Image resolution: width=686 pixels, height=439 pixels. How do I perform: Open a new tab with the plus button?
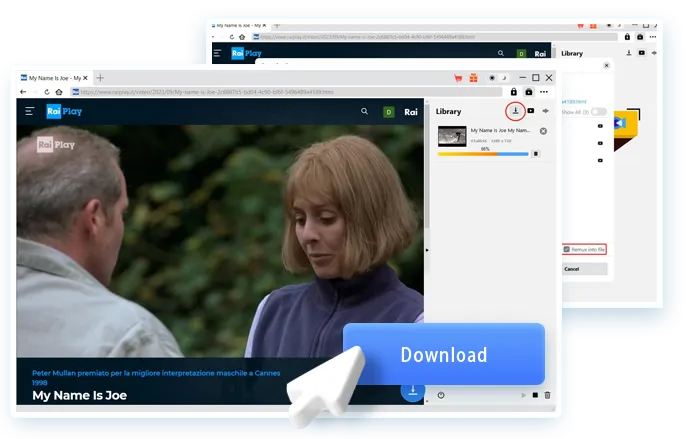click(x=100, y=78)
